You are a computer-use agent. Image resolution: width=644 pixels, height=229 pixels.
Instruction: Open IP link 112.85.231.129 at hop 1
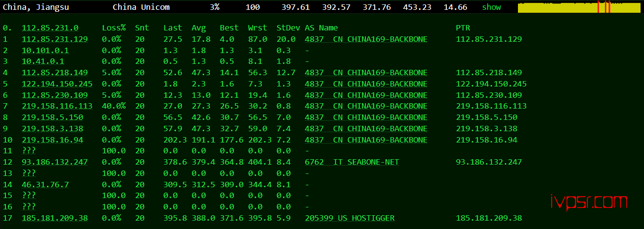point(55,39)
